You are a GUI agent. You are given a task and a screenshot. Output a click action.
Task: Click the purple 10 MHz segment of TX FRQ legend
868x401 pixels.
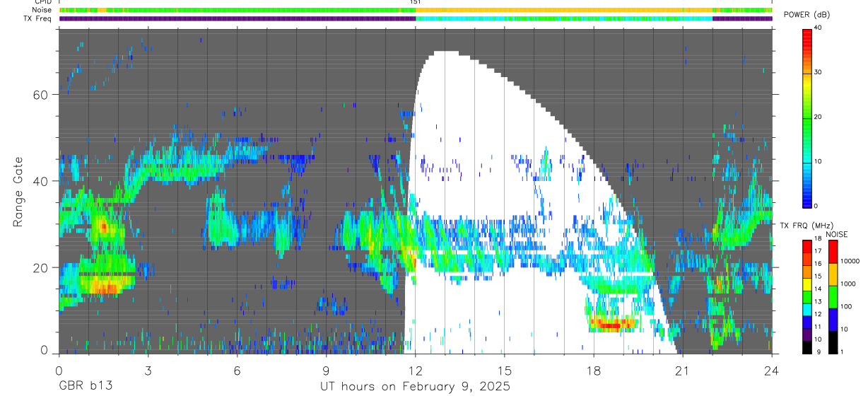tap(807, 335)
